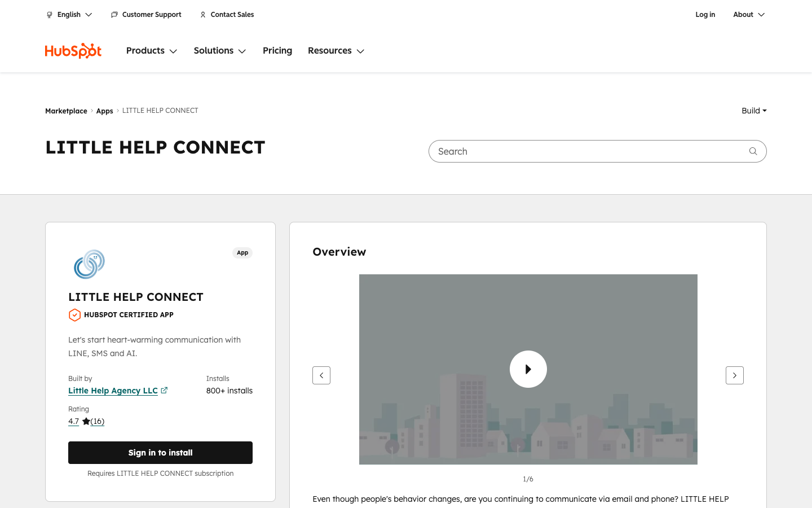Click the globe icon beside English
Screen dimensions: 812x508
50,15
